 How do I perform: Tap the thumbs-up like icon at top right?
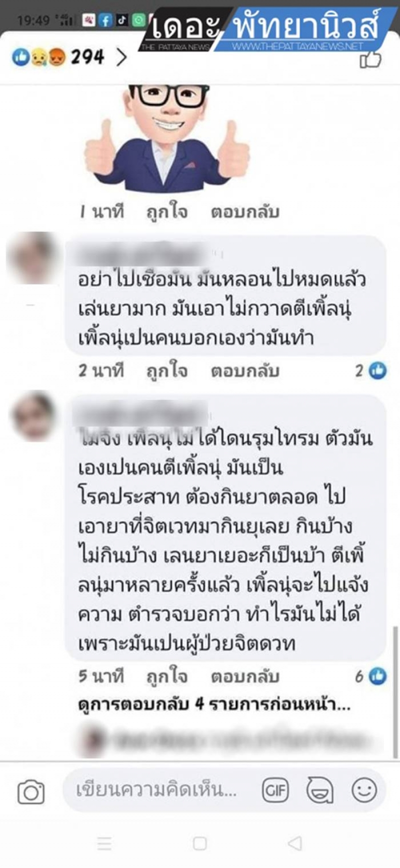pyautogui.click(x=370, y=60)
